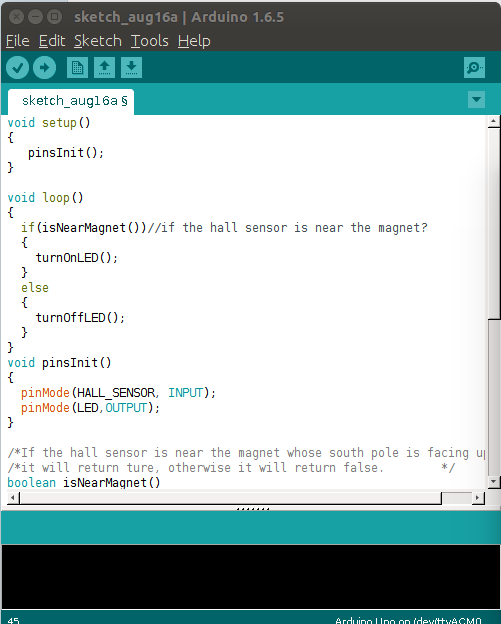Click the black console output area

click(x=251, y=577)
